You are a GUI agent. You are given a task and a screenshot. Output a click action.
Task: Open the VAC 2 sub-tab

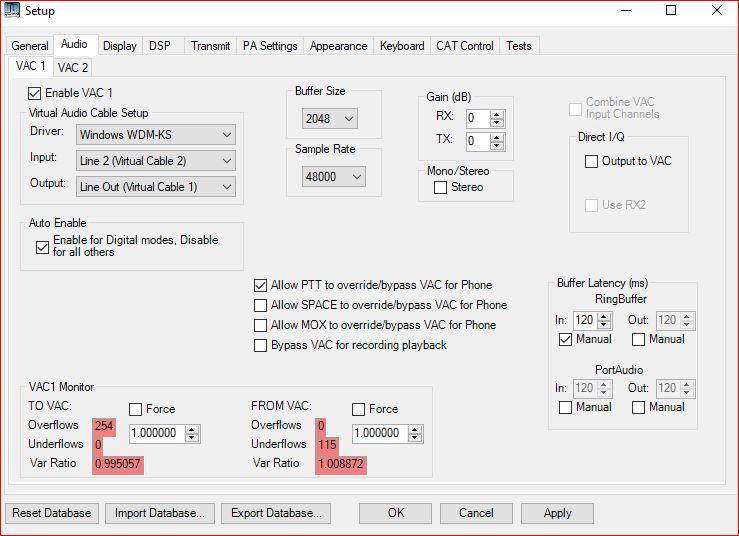72,67
